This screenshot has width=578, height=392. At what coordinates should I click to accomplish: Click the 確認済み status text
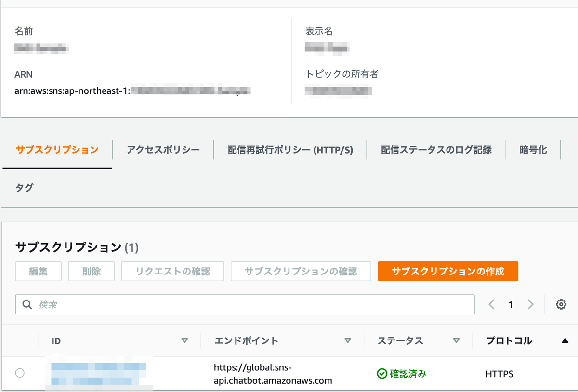tap(408, 374)
